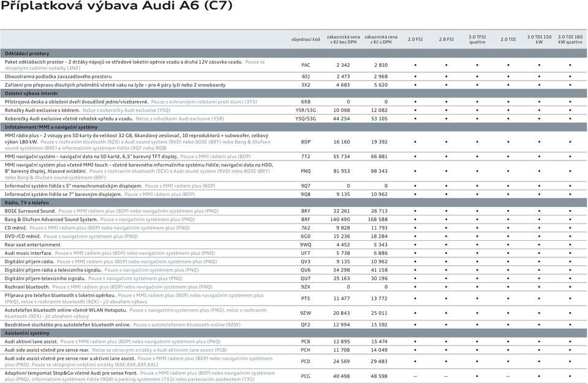Click the price value "25 011"
588x384 pixels.
[x=379, y=313]
